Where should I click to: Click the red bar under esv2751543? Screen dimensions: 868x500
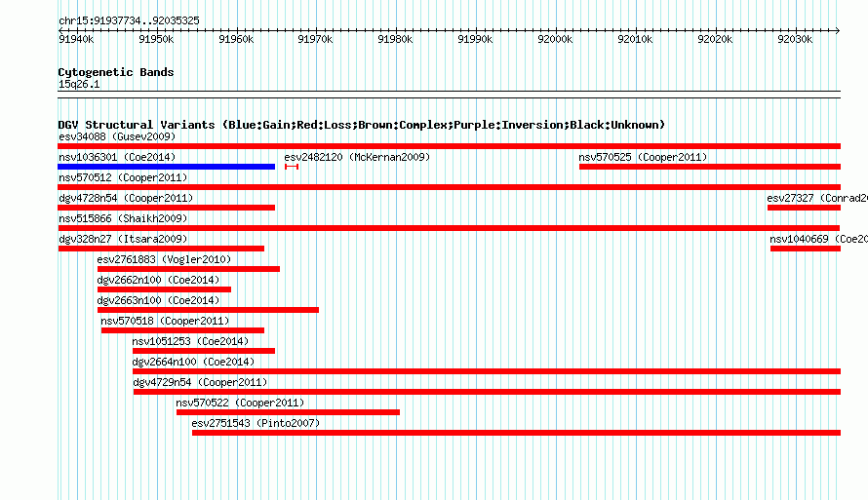517,433
